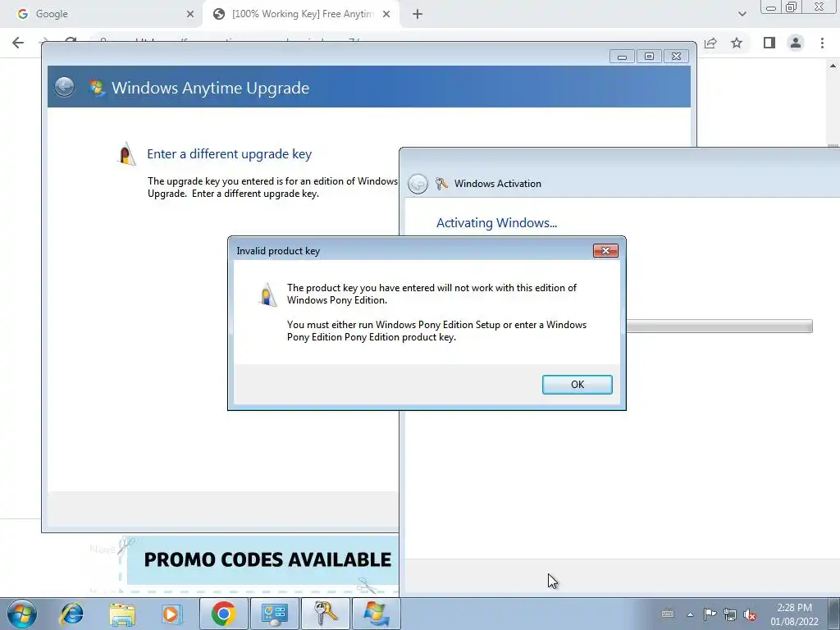Share this page in Chrome

(711, 43)
